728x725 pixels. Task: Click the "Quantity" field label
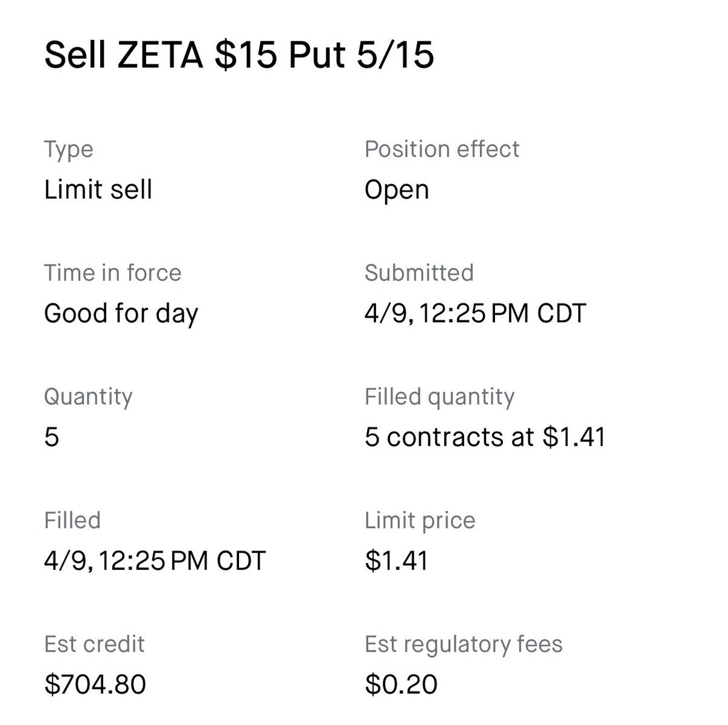click(88, 397)
